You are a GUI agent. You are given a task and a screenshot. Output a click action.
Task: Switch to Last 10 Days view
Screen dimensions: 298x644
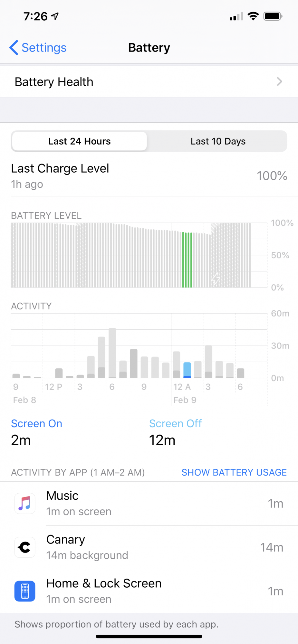click(x=218, y=141)
